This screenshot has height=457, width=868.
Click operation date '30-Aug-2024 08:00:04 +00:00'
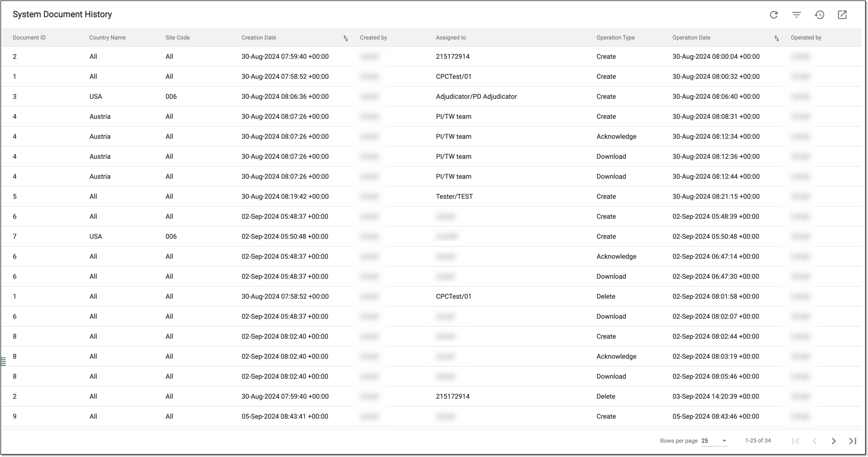click(x=716, y=57)
